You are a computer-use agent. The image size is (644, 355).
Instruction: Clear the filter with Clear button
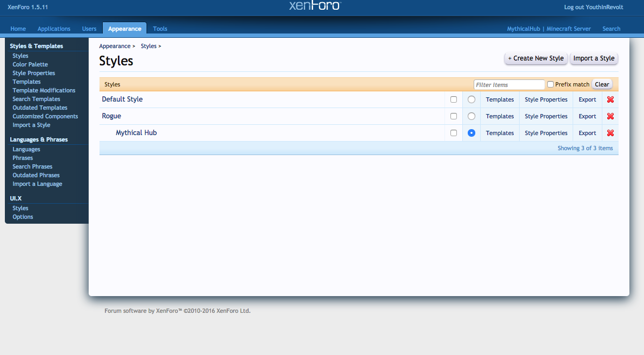pos(602,84)
